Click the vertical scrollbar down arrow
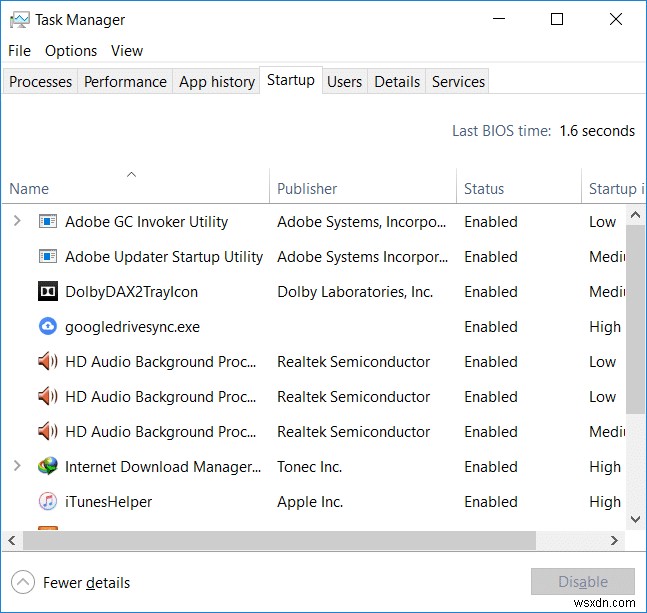 pyautogui.click(x=635, y=519)
